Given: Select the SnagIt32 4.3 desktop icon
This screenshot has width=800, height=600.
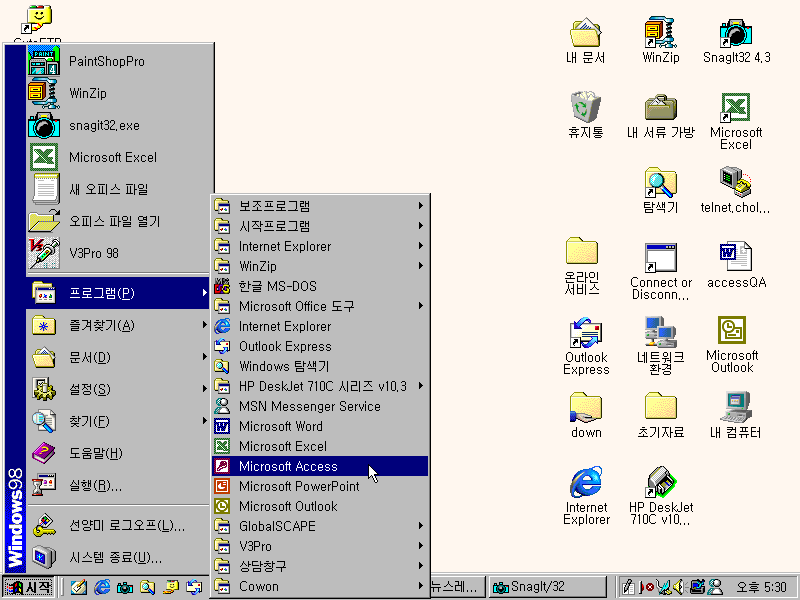Looking at the screenshot, I should pyautogui.click(x=736, y=41).
